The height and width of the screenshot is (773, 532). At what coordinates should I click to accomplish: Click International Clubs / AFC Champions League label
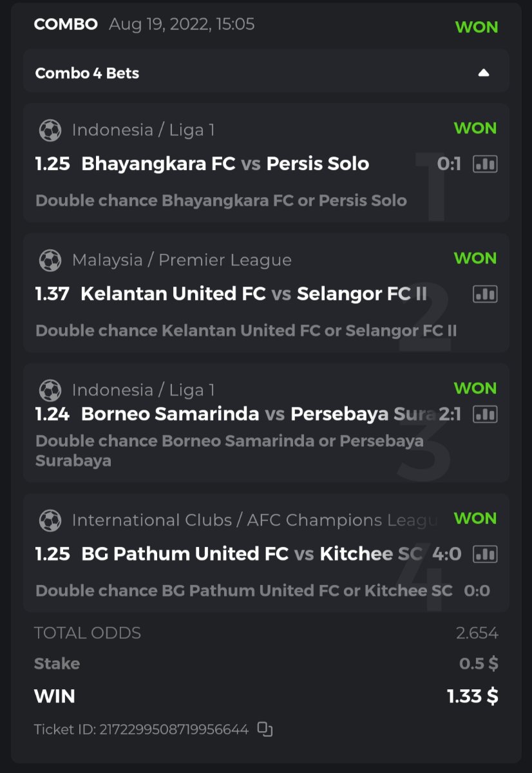coord(254,520)
